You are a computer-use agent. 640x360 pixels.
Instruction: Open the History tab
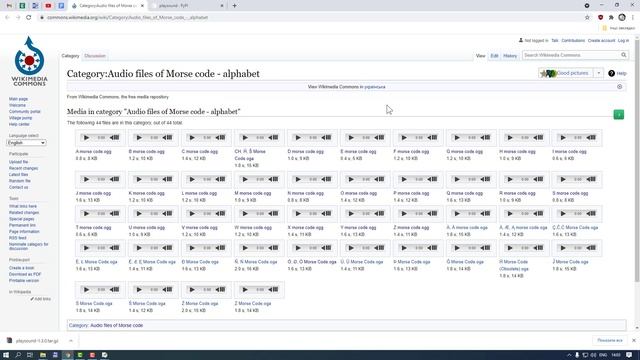[510, 56]
